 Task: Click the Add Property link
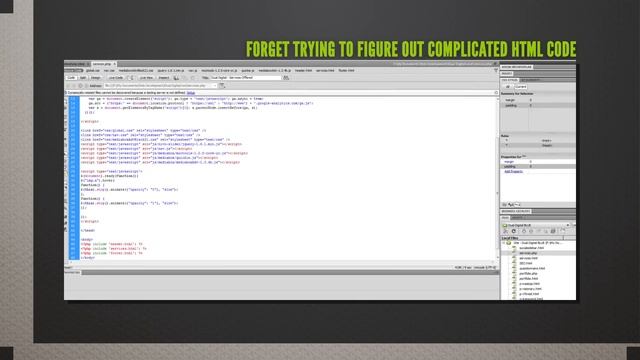[x=513, y=171]
